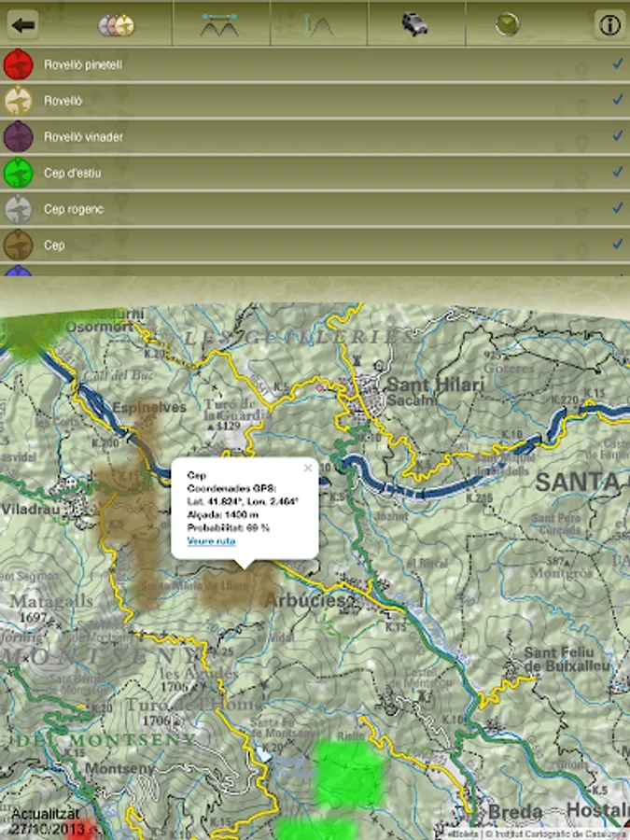The image size is (630, 840).
Task: Open the Veure ruta link
Action: click(211, 541)
